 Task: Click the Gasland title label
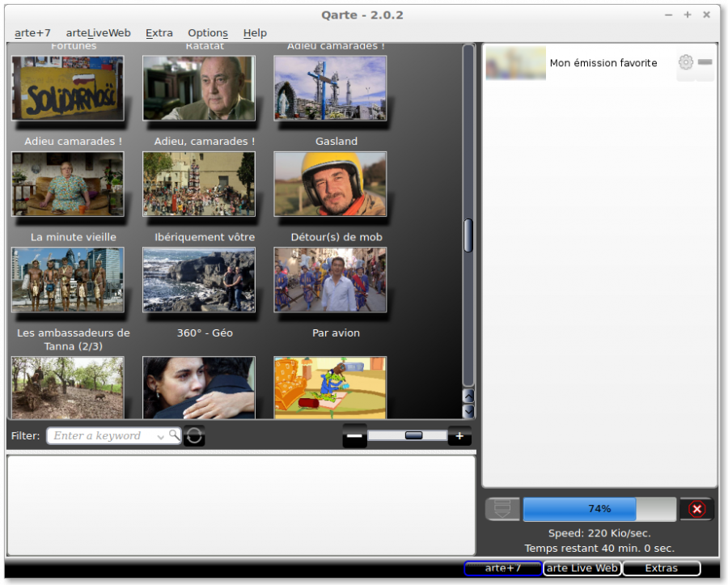coord(336,141)
